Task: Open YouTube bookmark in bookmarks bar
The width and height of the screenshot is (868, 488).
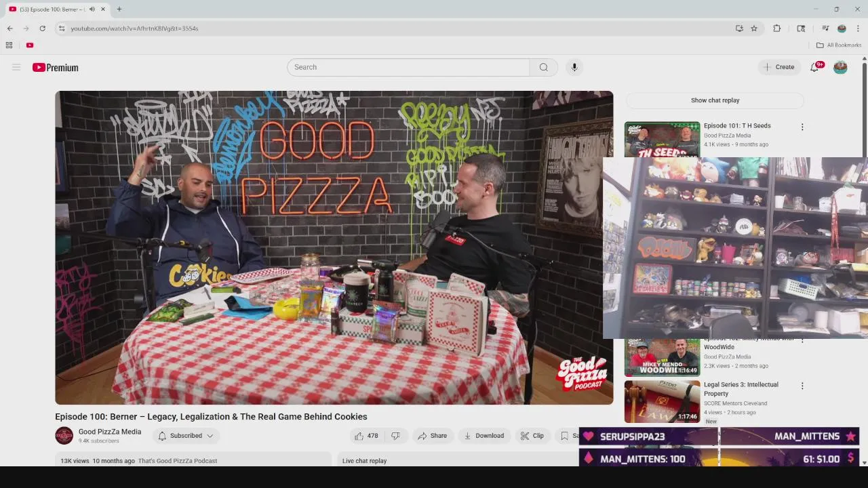Action: click(30, 45)
